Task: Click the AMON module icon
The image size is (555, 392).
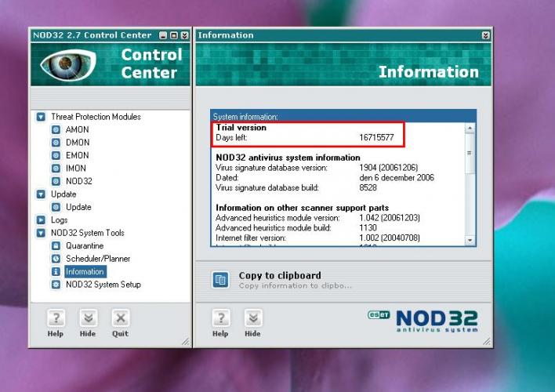Action: (56, 129)
